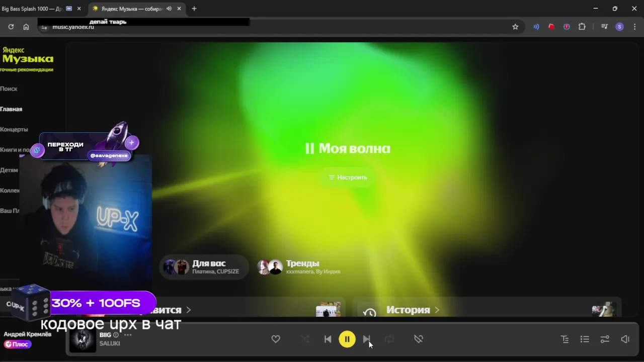Click the round globe extension icon
Screen dimensions: 644x362
pos(567,27)
